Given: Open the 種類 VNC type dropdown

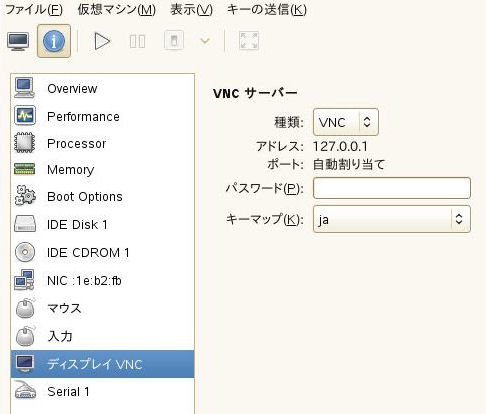Looking at the screenshot, I should (346, 122).
